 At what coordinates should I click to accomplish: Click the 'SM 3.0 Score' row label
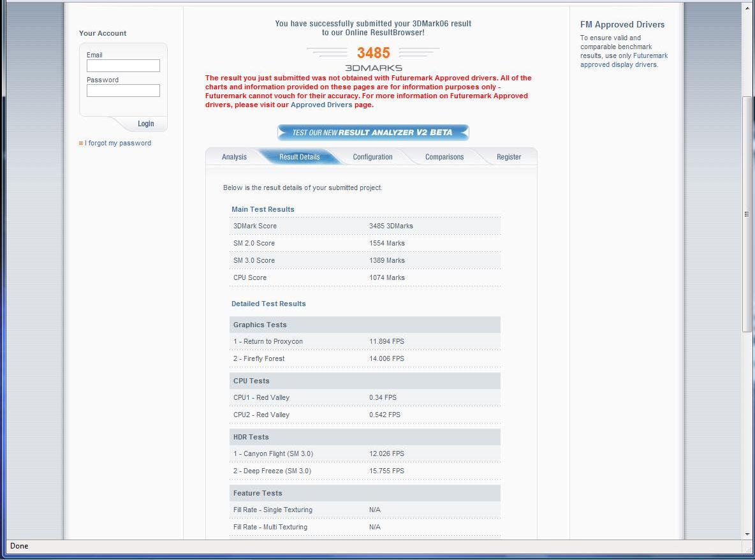pyautogui.click(x=254, y=260)
